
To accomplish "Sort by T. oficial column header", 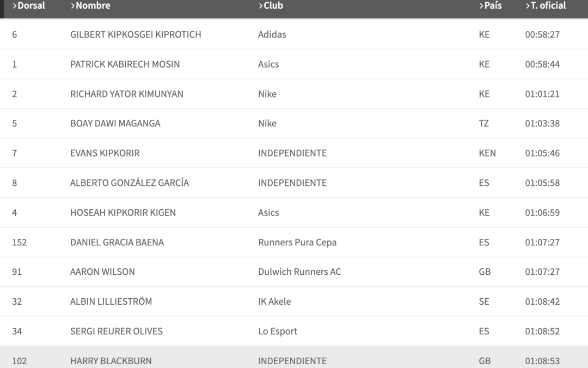I will [x=546, y=6].
